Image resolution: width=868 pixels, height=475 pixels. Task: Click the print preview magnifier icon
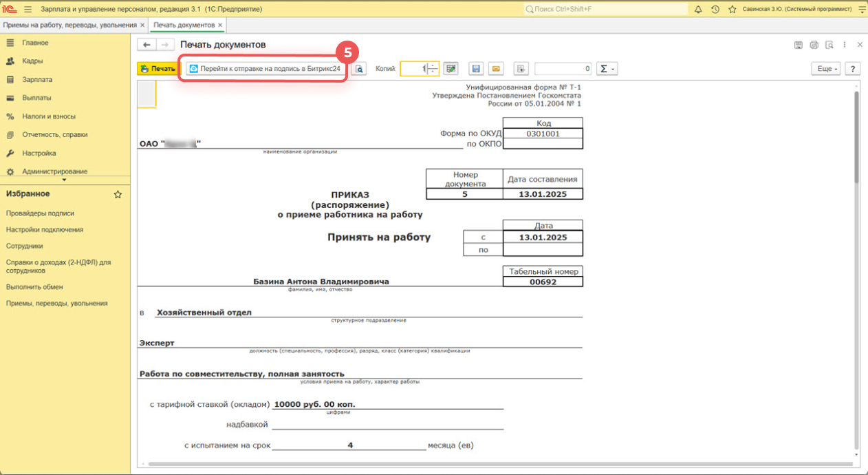[360, 69]
